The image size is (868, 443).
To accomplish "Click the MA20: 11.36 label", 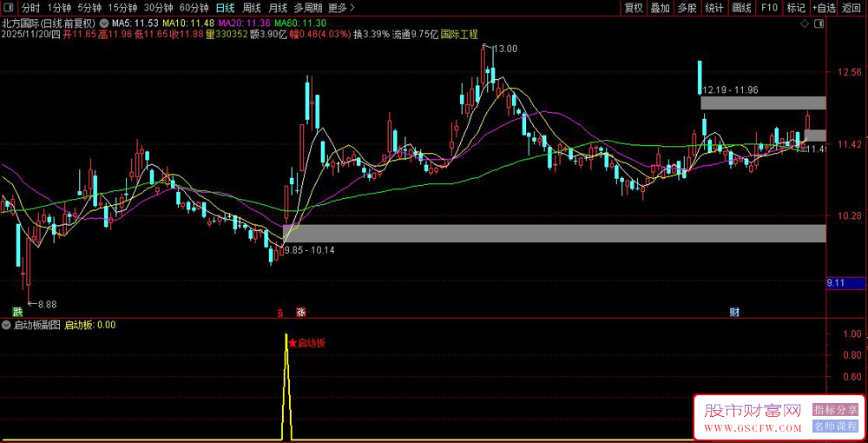I will point(244,23).
